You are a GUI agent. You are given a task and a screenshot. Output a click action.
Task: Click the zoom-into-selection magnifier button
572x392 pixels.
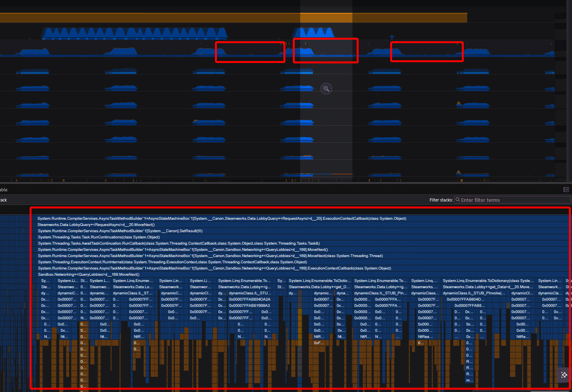point(326,89)
